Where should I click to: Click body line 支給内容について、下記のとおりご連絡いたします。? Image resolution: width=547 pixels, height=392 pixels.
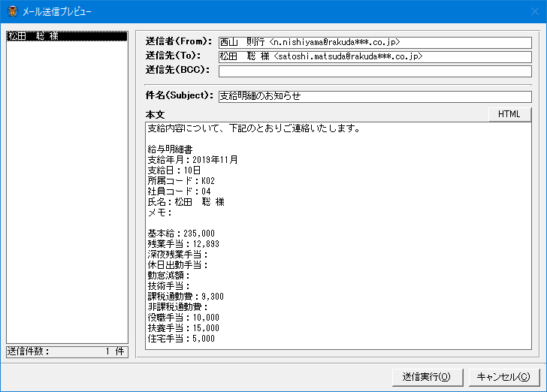coord(254,128)
